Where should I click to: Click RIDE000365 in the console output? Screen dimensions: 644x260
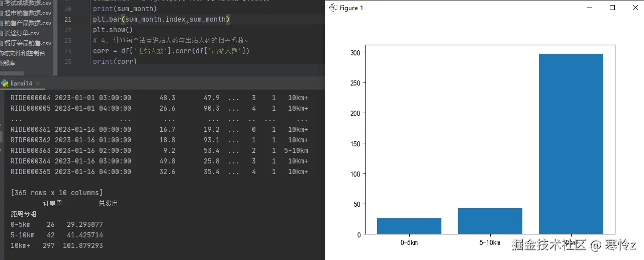pyautogui.click(x=31, y=171)
